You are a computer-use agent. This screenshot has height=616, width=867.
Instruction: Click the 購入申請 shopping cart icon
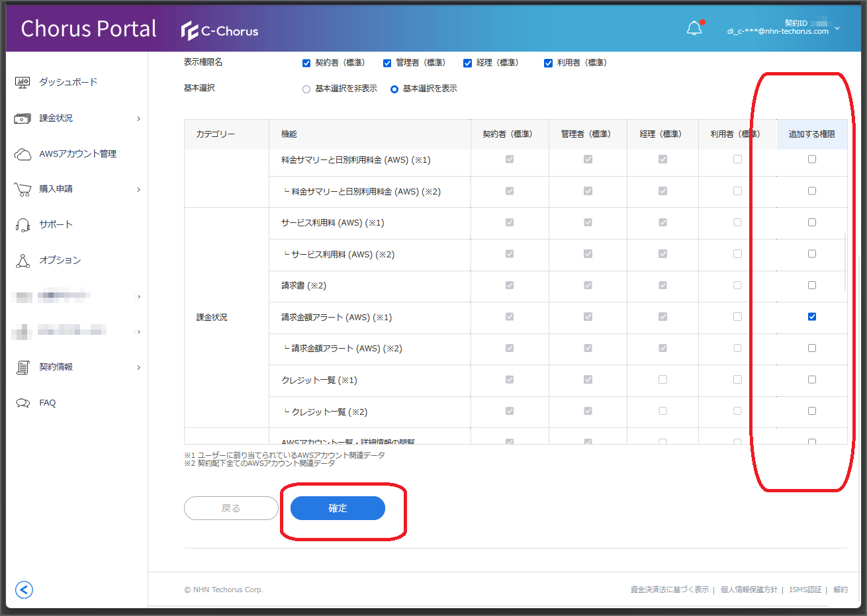23,189
